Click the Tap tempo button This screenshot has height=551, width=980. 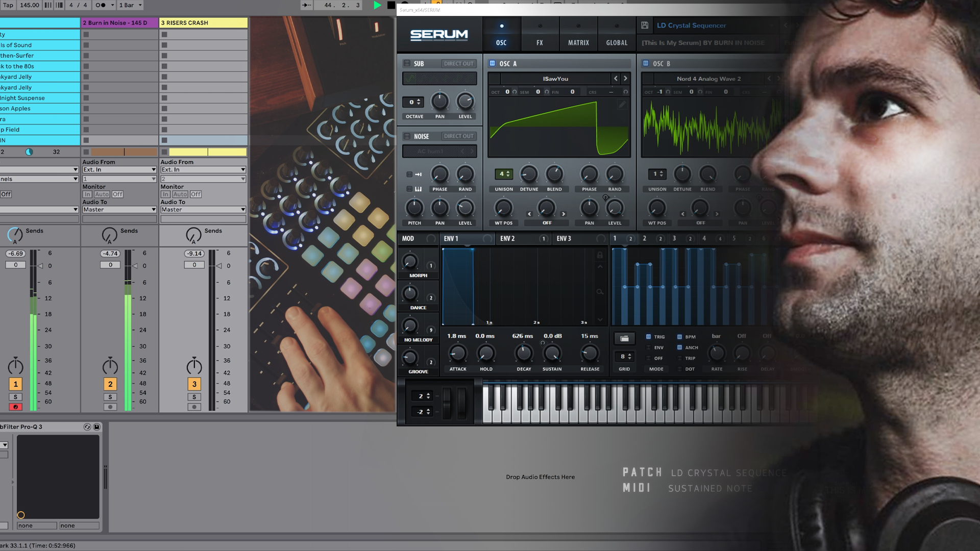[8, 5]
